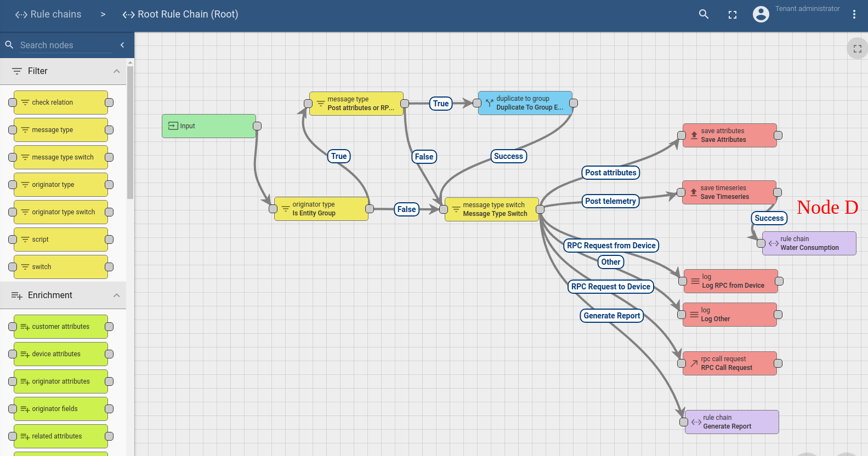Select the Save Attributes node
The width and height of the screenshot is (868, 456).
[x=730, y=135]
